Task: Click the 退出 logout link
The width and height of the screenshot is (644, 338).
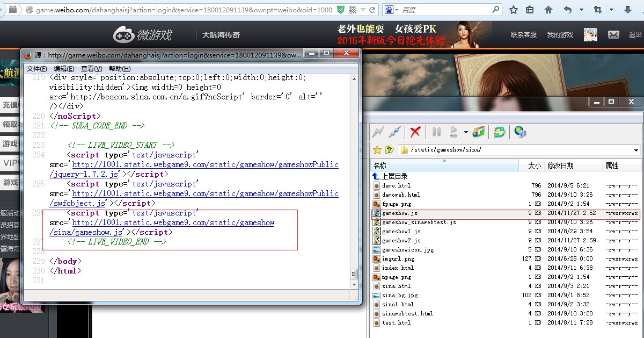Action: [635, 35]
